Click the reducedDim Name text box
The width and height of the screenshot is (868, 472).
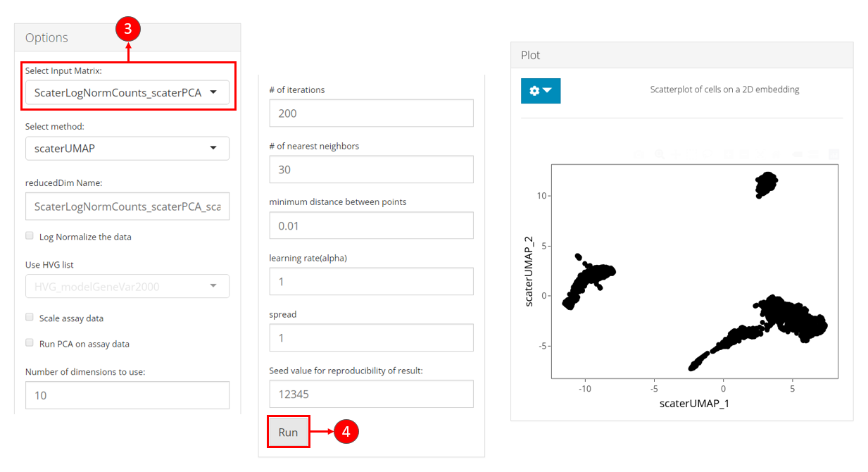(127, 207)
